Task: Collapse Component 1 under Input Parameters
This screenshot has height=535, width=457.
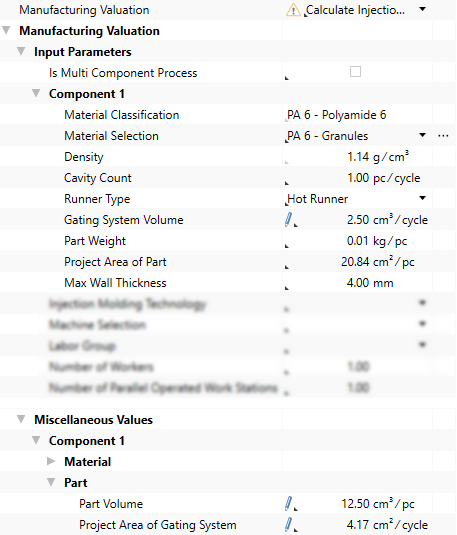Action: (x=36, y=93)
